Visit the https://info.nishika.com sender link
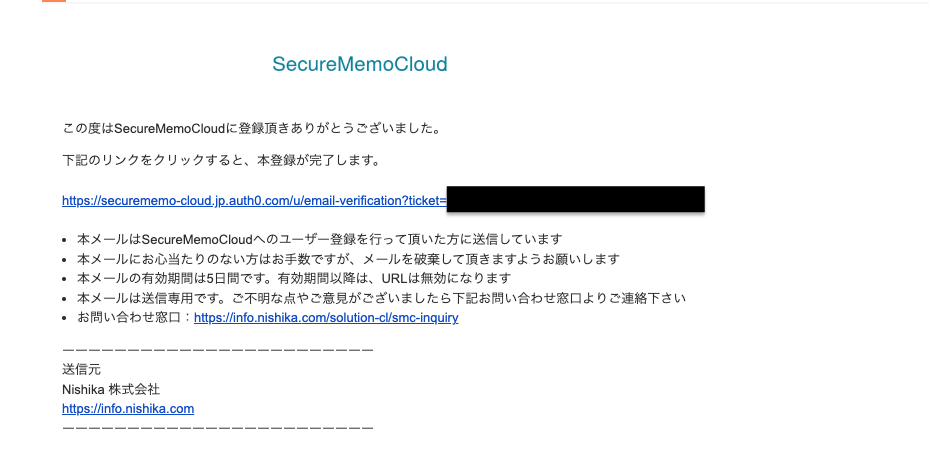 tap(128, 409)
